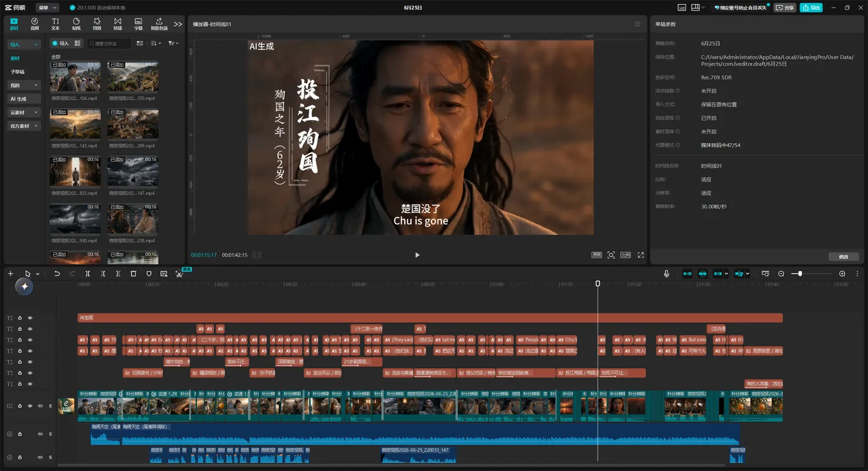This screenshot has height=471, width=868.
Task: Click the 导入 import button
Action: (60, 43)
